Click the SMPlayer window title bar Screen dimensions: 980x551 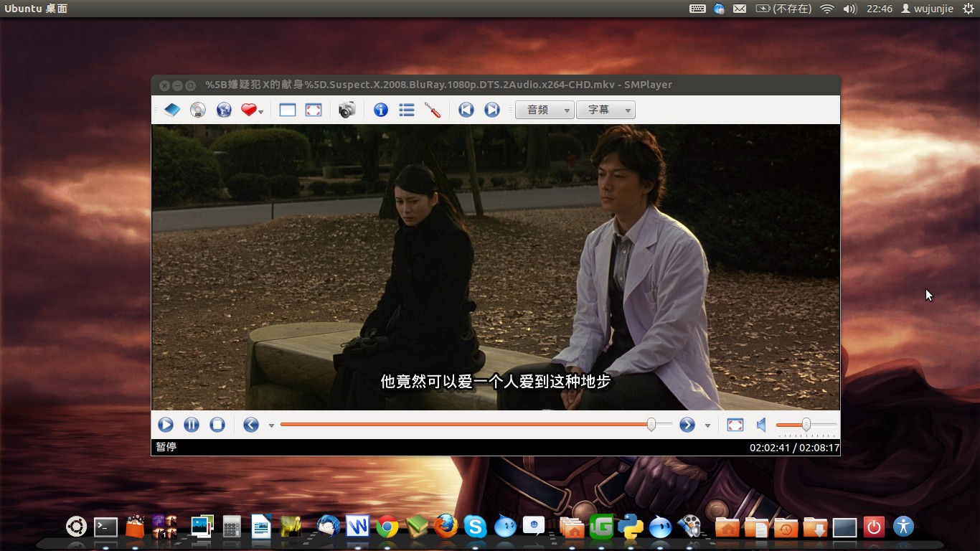click(x=495, y=85)
